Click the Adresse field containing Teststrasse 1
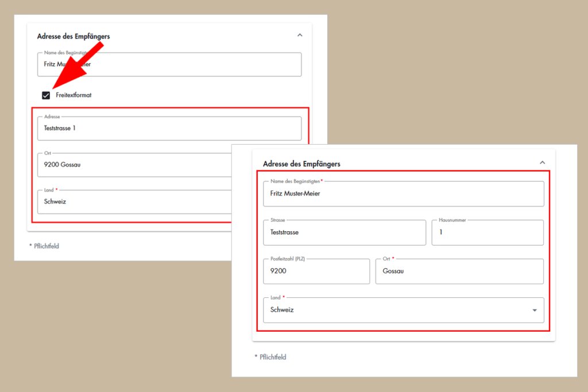Viewport: 588px width, 392px height. (169, 129)
